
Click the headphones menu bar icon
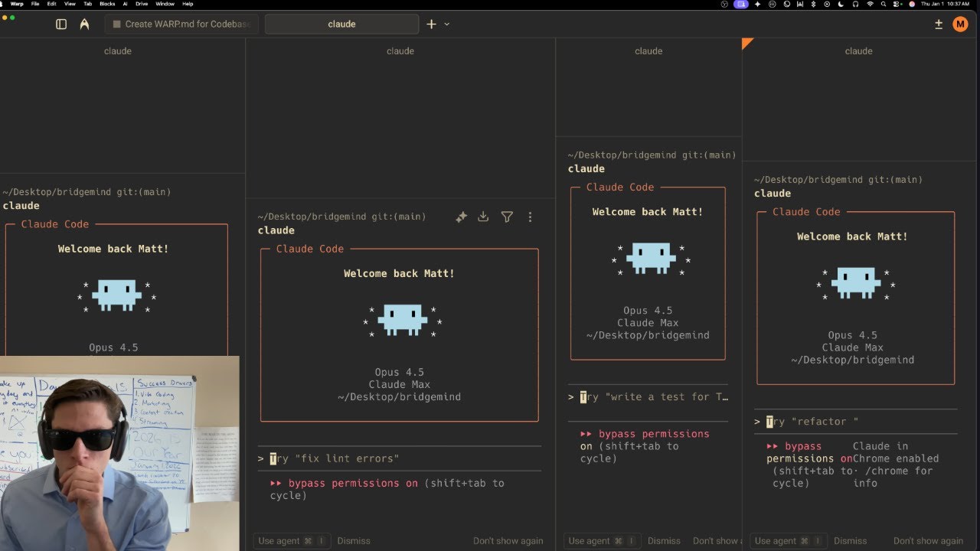pos(855,4)
